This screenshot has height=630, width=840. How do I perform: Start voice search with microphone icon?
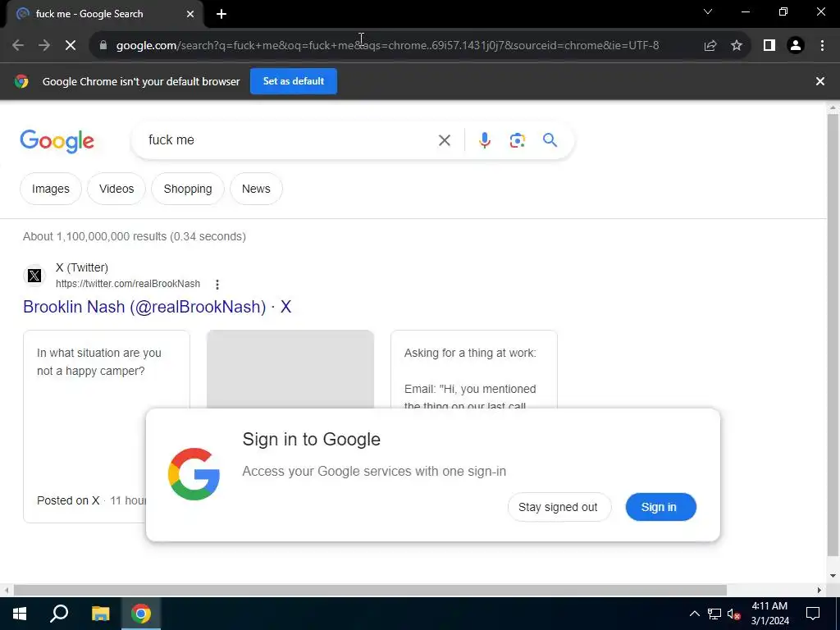click(484, 140)
